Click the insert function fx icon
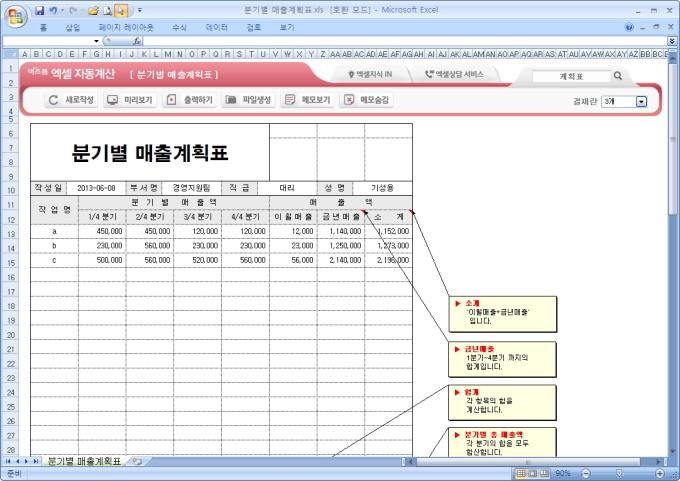 (x=136, y=41)
